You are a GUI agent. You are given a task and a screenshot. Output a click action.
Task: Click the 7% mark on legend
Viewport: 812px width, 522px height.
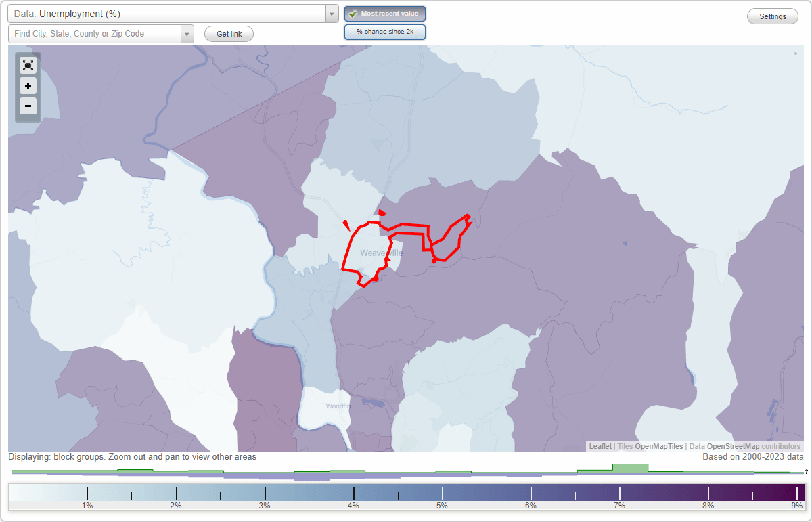click(x=619, y=506)
